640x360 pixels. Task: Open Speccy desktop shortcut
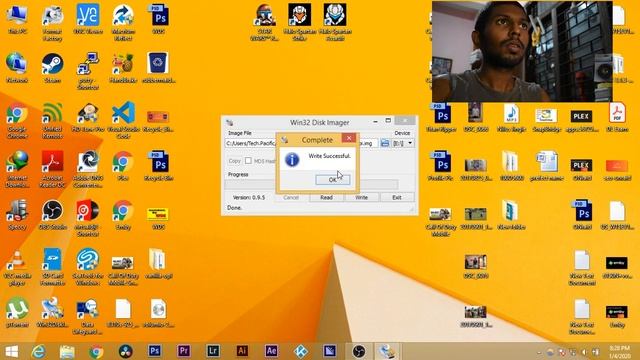(17, 215)
